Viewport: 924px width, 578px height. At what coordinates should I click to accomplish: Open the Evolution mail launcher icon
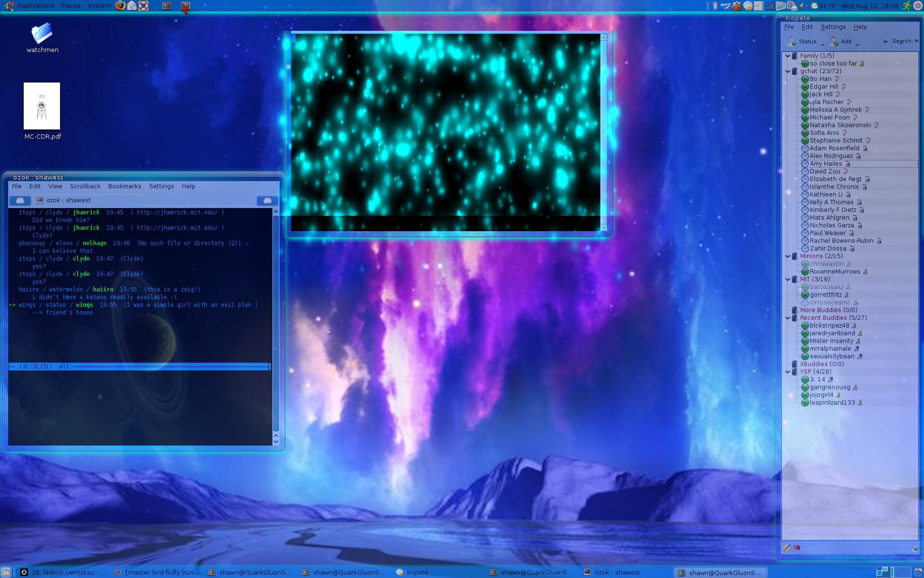132,6
